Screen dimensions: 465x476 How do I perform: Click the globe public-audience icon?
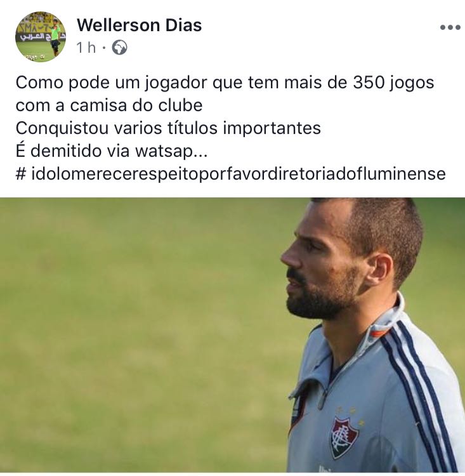click(120, 48)
